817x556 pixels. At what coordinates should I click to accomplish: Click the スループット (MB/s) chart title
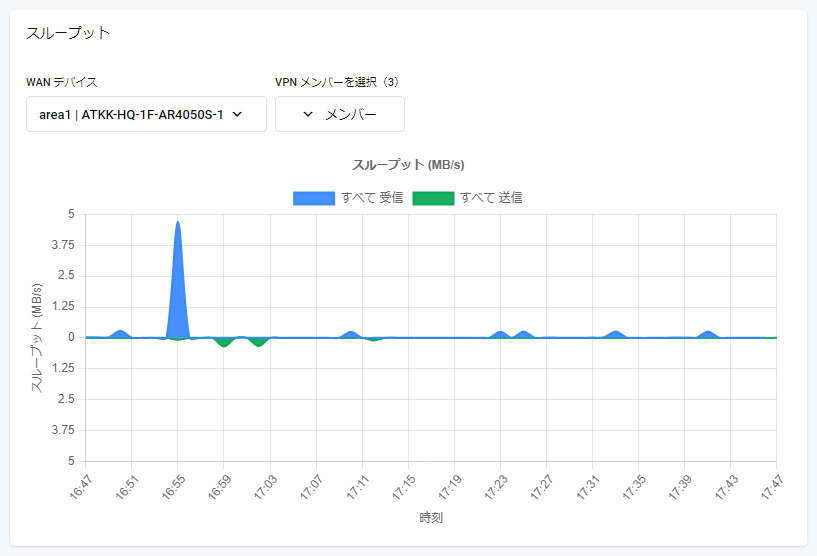pyautogui.click(x=408, y=164)
